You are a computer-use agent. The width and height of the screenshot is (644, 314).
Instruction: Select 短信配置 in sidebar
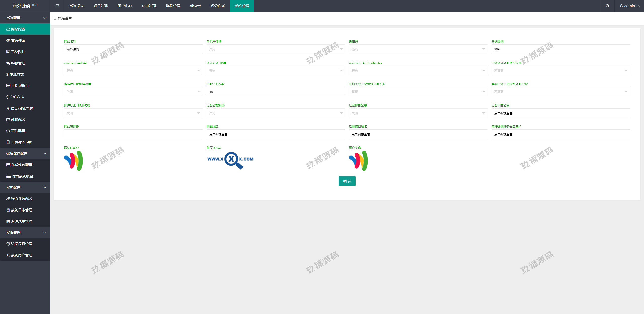pyautogui.click(x=18, y=131)
